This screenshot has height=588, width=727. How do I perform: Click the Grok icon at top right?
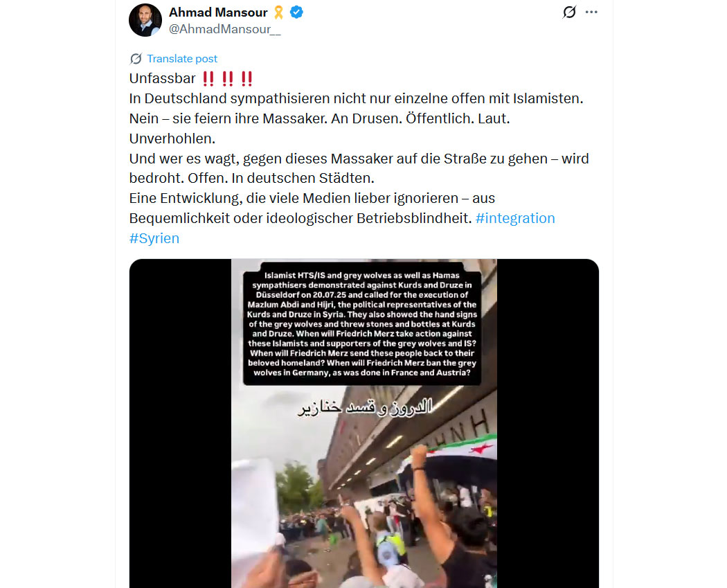569,12
